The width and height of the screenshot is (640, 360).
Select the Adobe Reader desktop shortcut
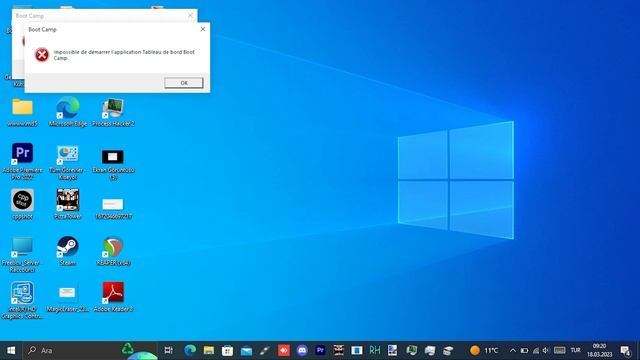[113, 297]
